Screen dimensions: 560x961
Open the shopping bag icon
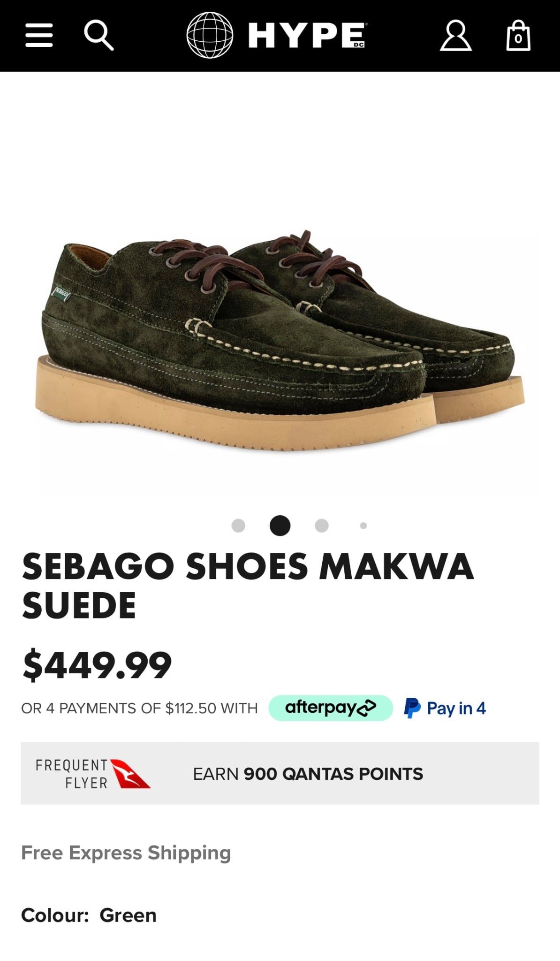click(x=518, y=35)
